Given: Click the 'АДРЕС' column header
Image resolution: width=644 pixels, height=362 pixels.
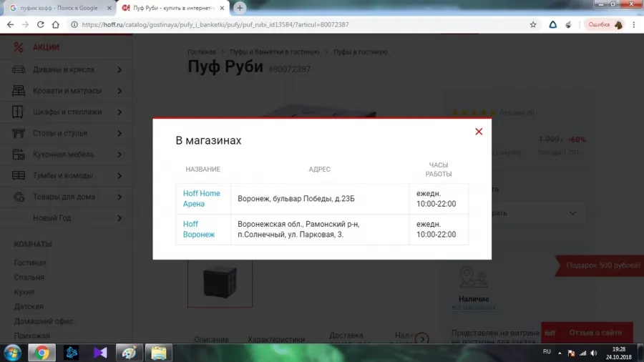Looking at the screenshot, I should (320, 169).
